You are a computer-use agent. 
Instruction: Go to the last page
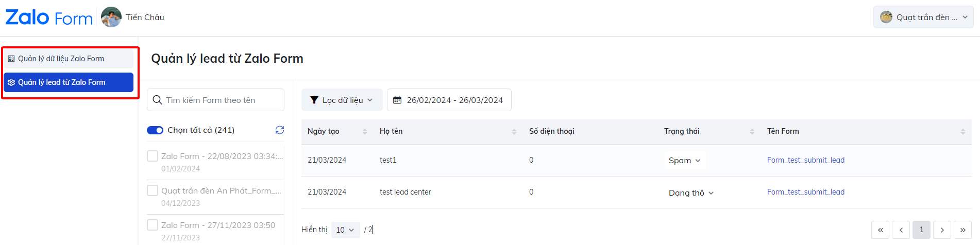point(962,230)
